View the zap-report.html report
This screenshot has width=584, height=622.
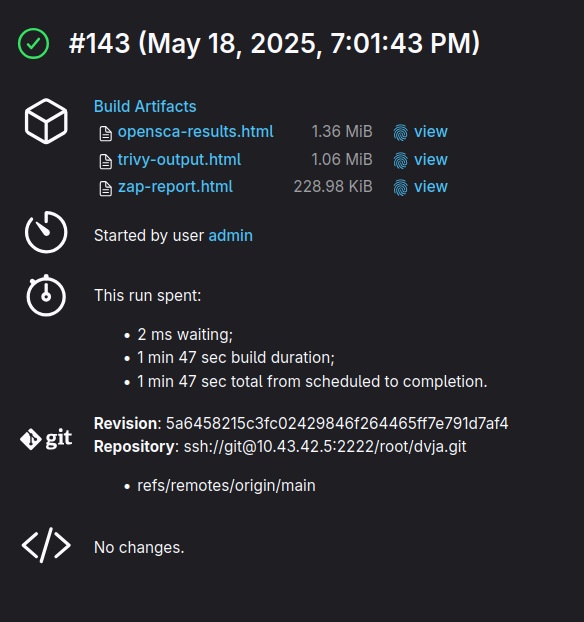(x=431, y=186)
